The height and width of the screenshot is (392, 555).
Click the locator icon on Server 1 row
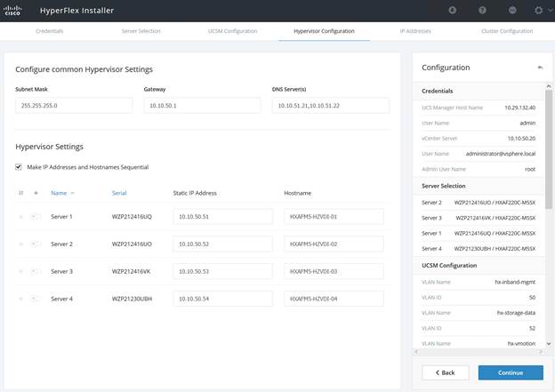[35, 216]
